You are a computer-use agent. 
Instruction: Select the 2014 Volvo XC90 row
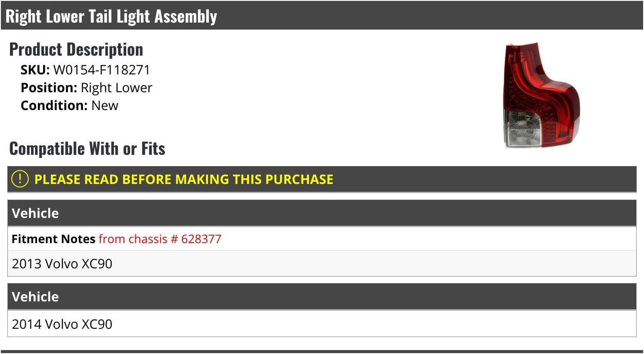click(322, 324)
